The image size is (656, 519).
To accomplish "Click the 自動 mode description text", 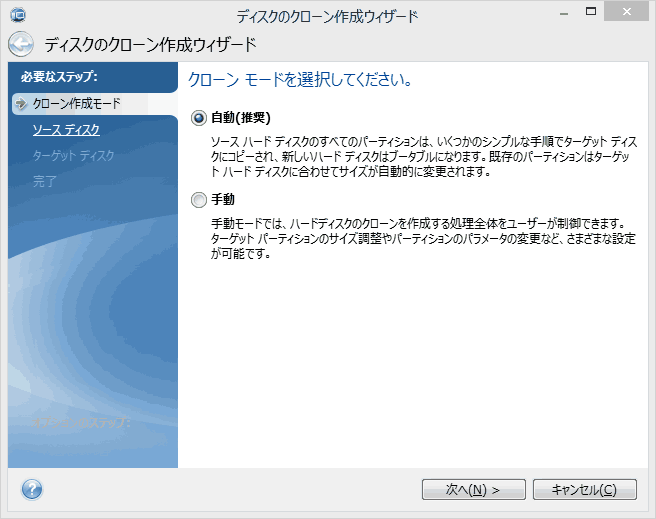I will point(424,156).
